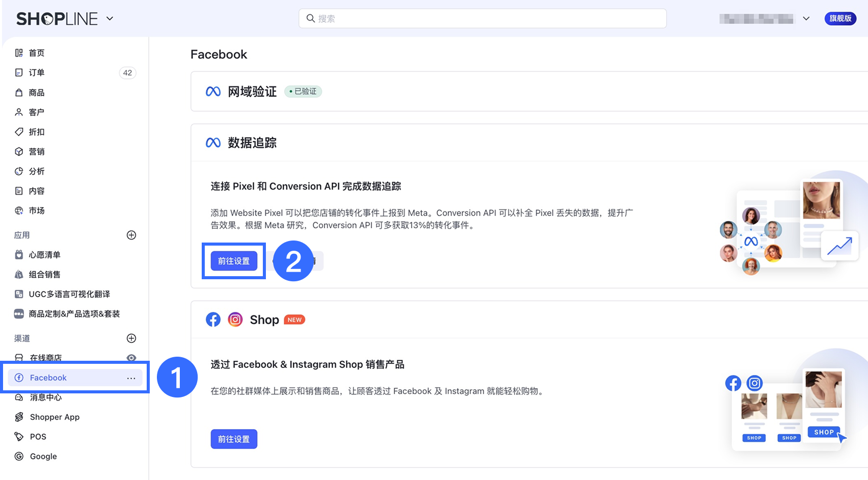The image size is (868, 480).
Task: Open Facebook channel more options menu
Action: (x=131, y=378)
